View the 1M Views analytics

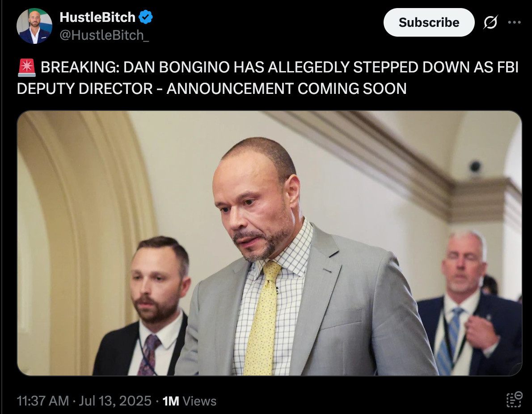pos(189,401)
